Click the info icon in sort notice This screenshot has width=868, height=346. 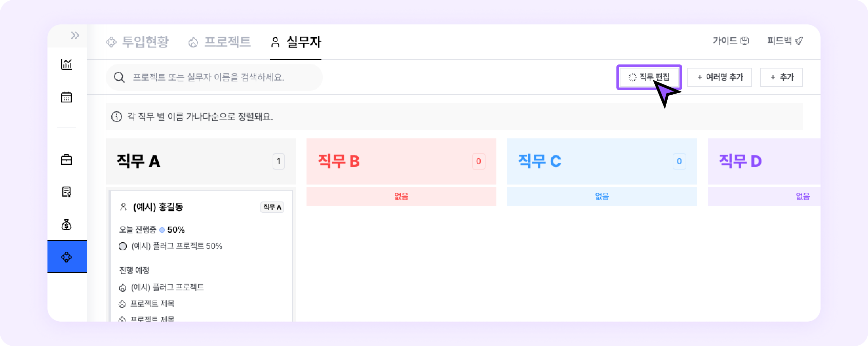[x=117, y=117]
